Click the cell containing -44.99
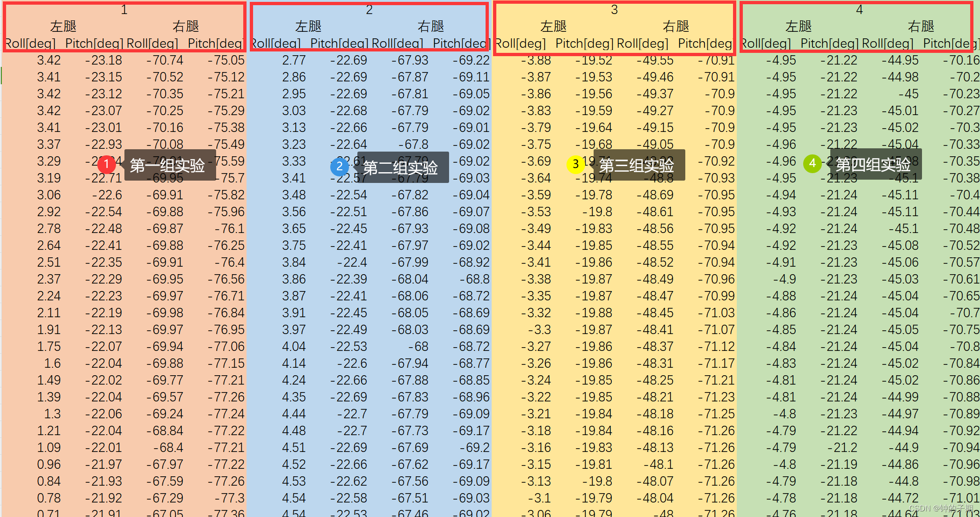The height and width of the screenshot is (517, 980). pyautogui.click(x=900, y=397)
